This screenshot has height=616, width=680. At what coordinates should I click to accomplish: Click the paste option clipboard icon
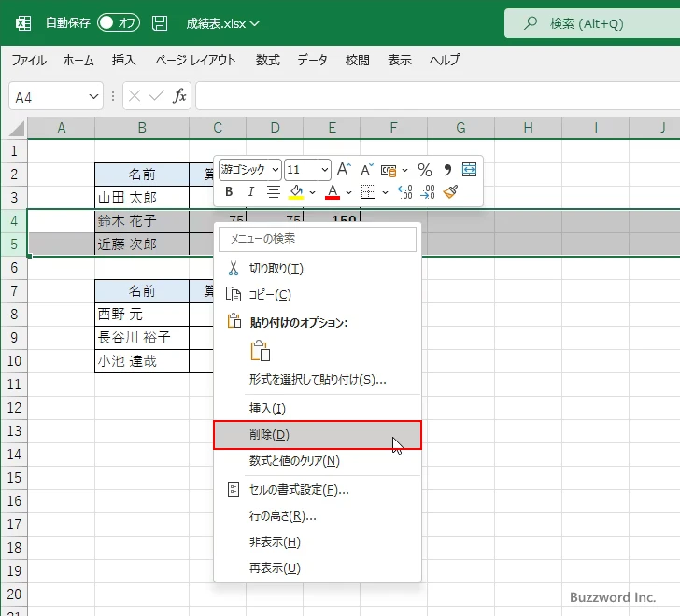click(x=261, y=350)
